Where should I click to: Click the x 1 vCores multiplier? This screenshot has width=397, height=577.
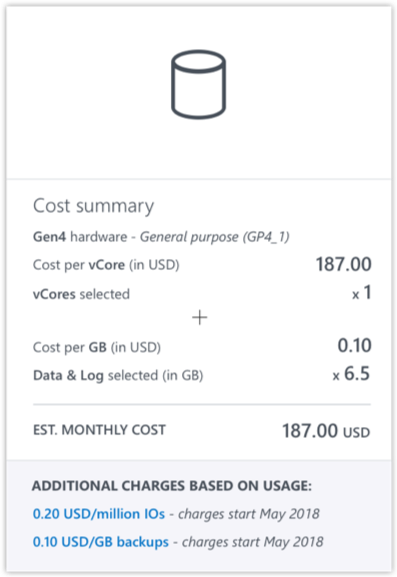tap(362, 293)
